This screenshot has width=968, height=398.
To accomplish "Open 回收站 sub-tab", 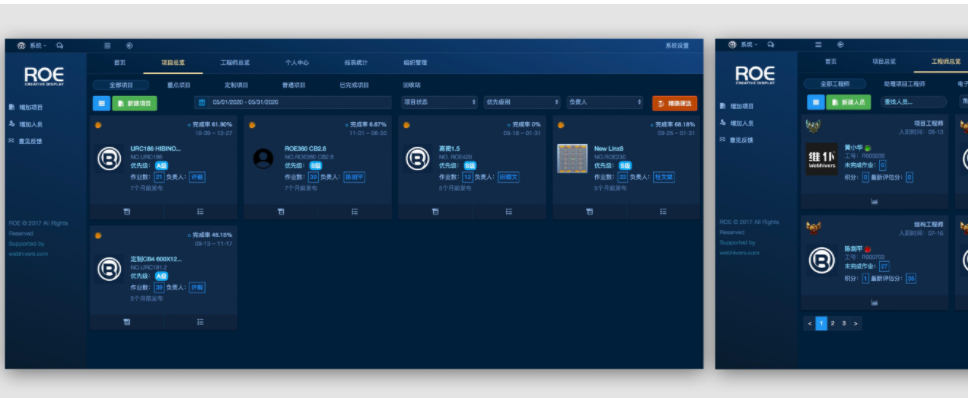I will click(412, 85).
